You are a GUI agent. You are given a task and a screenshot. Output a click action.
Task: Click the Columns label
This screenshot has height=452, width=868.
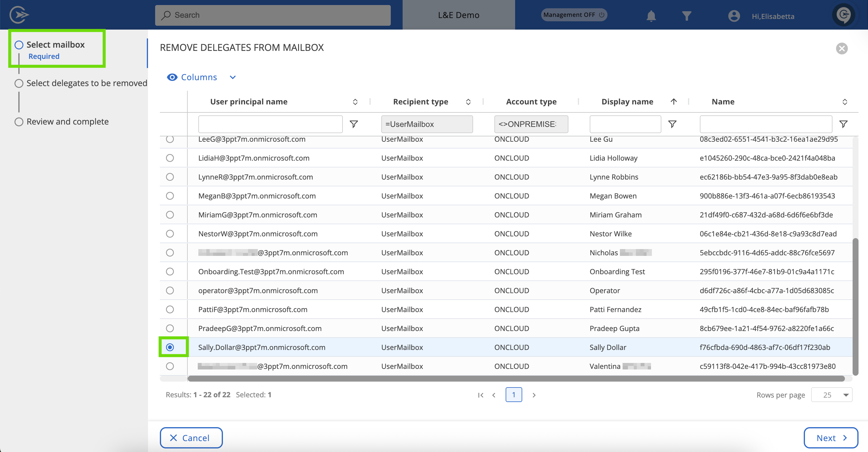tap(199, 77)
